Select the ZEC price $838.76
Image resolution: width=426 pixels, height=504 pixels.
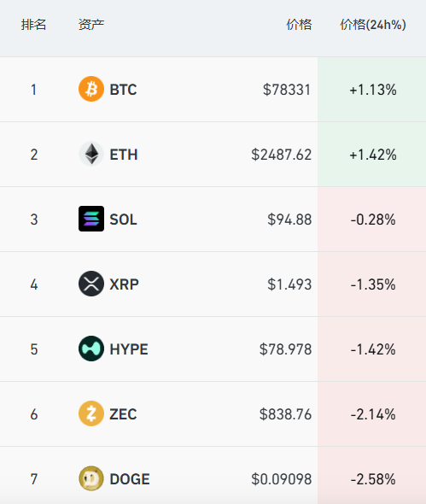tap(286, 414)
